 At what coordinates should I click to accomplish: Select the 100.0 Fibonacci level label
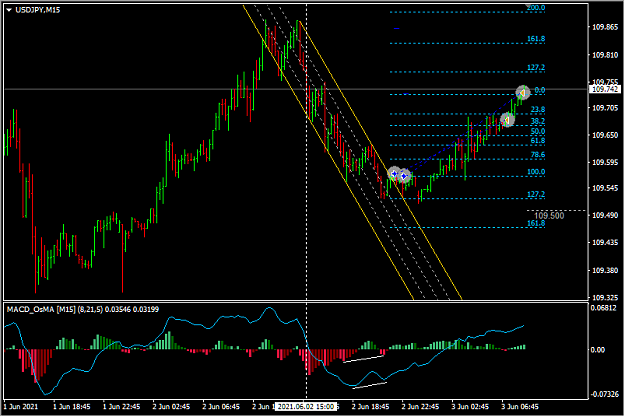tap(536, 172)
